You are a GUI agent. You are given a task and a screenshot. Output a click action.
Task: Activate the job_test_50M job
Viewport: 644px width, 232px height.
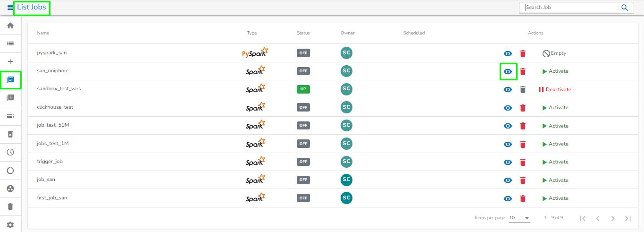coord(555,126)
